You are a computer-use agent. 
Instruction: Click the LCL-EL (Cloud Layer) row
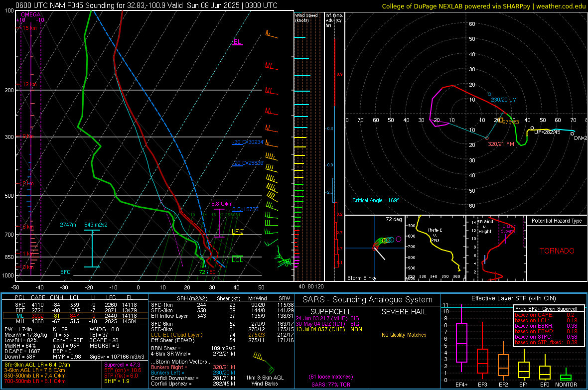click(x=222, y=335)
